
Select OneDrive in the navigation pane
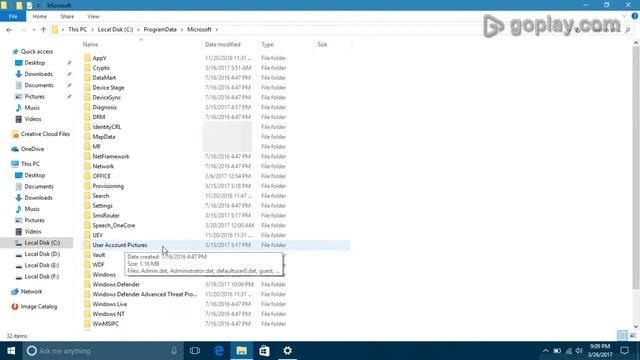coord(32,149)
